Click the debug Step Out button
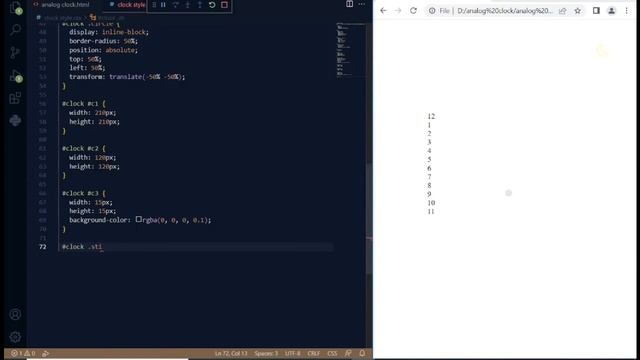Viewport: 640px width, 360px height. pyautogui.click(x=200, y=5)
